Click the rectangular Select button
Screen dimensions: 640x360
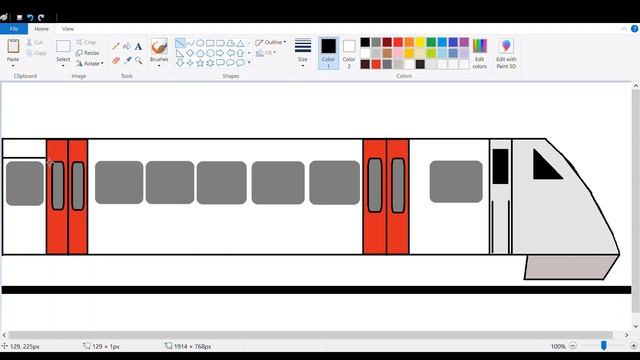pos(63,46)
